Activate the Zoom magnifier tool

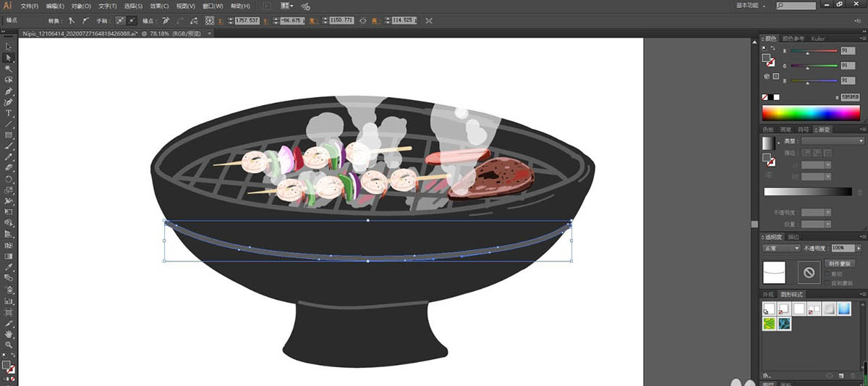point(9,345)
